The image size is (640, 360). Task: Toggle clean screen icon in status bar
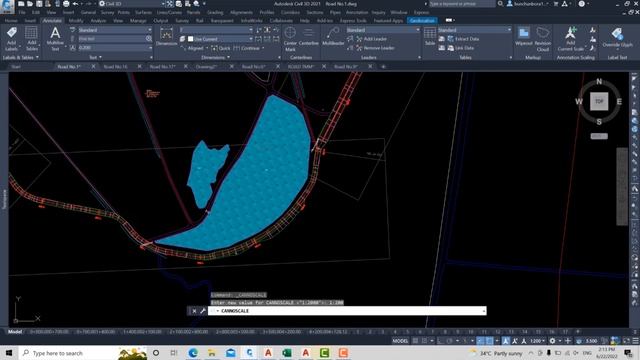(x=627, y=341)
